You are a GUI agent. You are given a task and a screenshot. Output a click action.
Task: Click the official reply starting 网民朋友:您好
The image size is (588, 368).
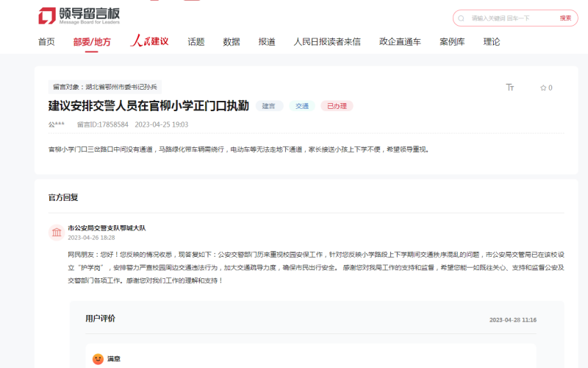[316, 267]
